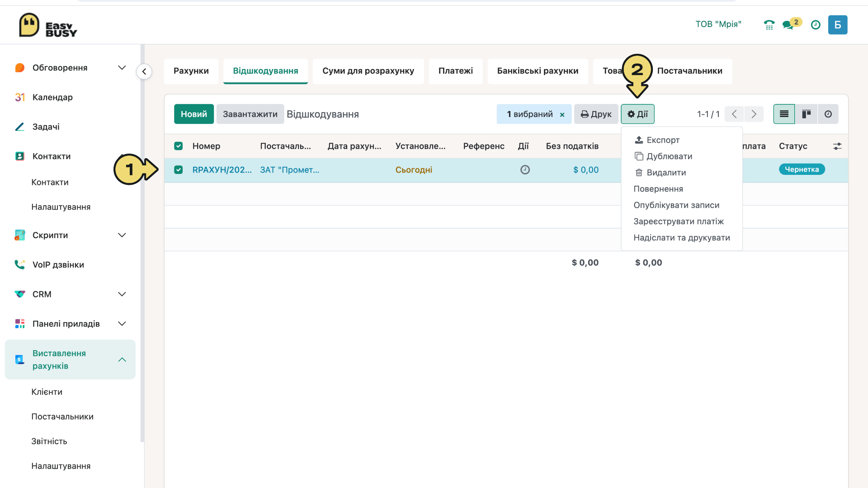Open the Дії actions dropdown

point(637,114)
